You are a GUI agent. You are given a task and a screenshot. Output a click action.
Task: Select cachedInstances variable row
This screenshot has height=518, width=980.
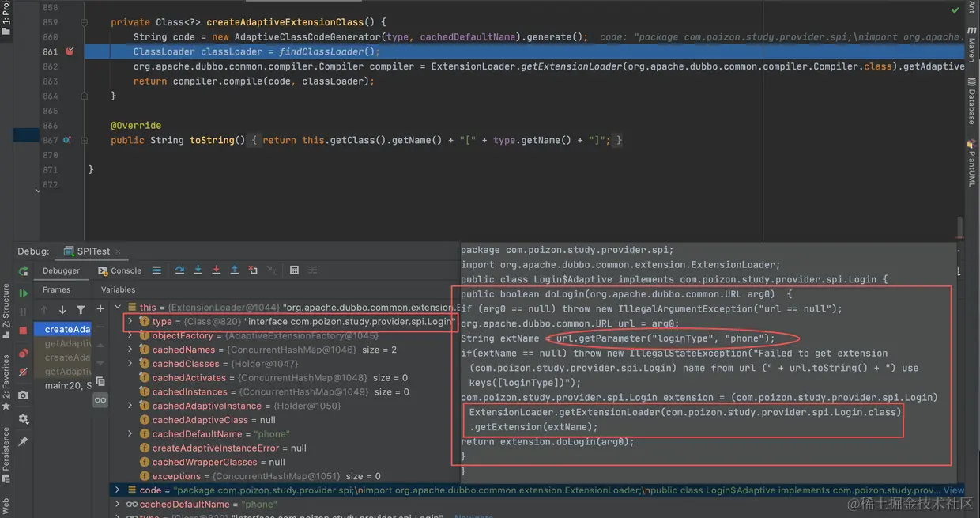[285, 391]
